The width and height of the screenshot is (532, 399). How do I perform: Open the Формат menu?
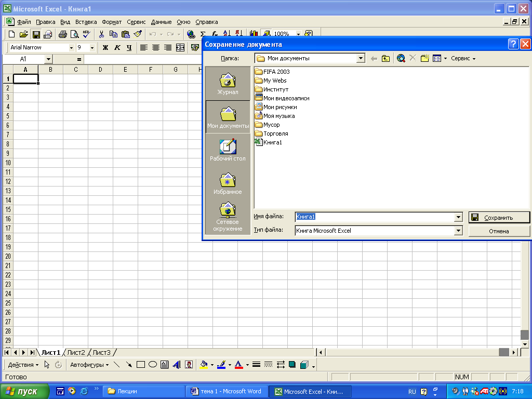(x=112, y=22)
